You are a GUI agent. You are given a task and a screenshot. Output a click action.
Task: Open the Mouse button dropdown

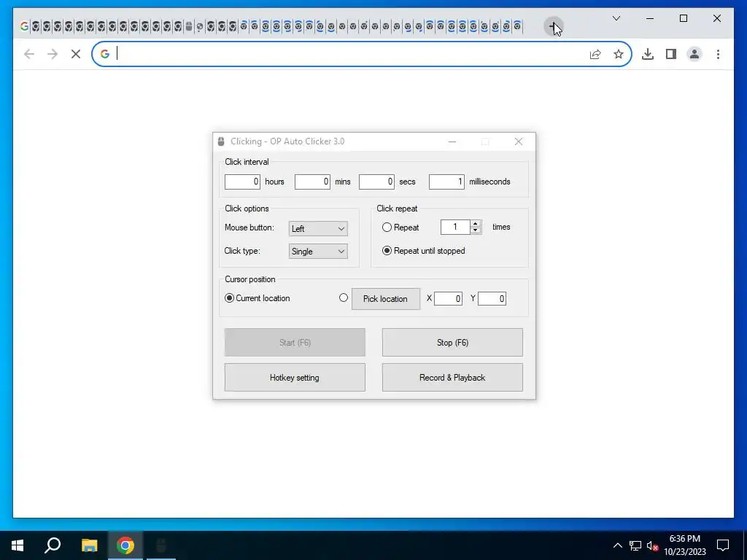click(318, 228)
